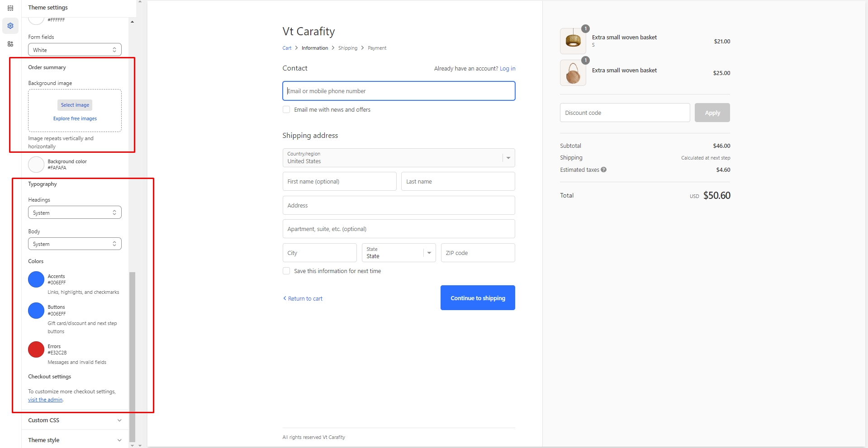Check 'Save this information for next time'
This screenshot has height=448, width=868.
(286, 271)
